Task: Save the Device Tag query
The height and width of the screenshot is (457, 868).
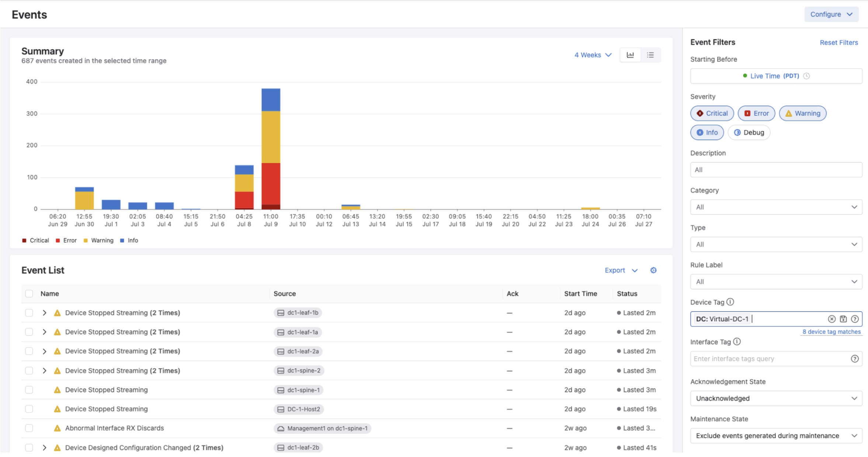Action: (843, 319)
